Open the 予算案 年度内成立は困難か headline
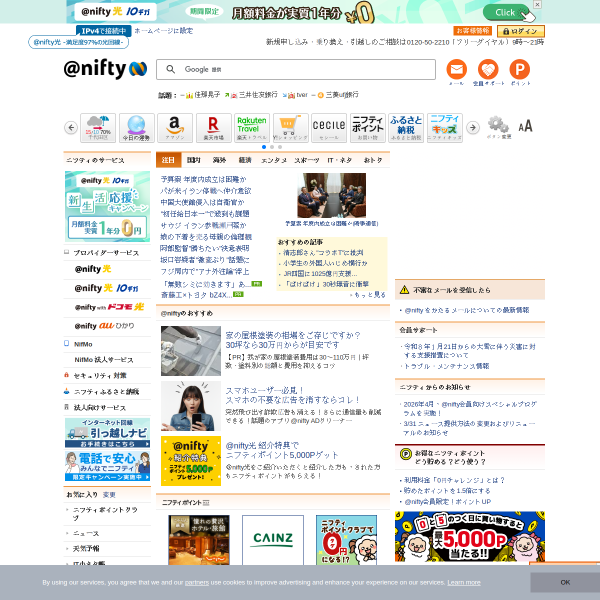 (x=203, y=179)
